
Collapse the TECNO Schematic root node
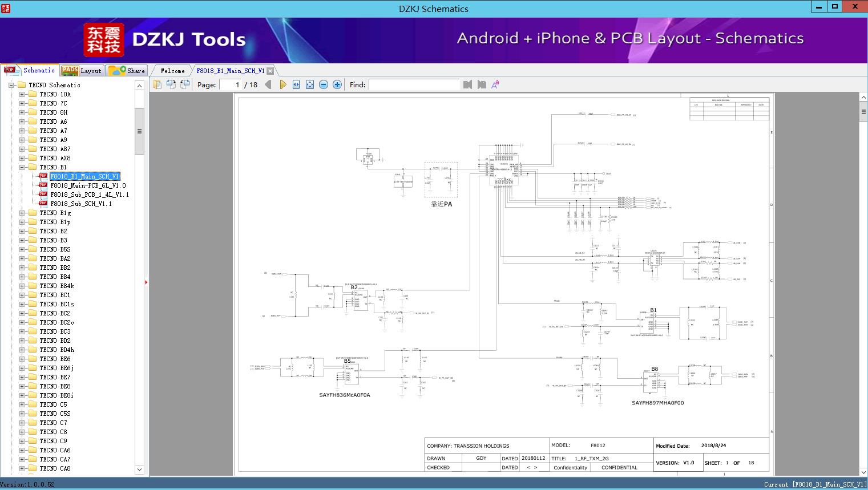(x=11, y=85)
